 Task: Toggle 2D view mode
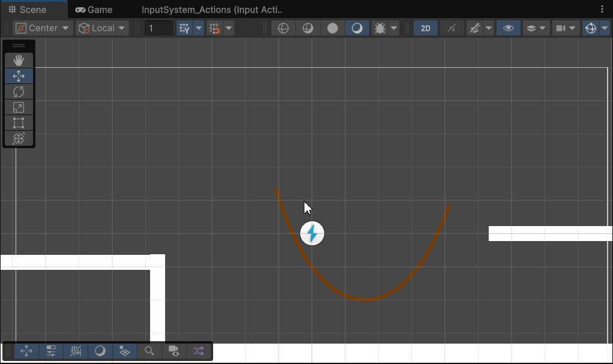coord(425,28)
